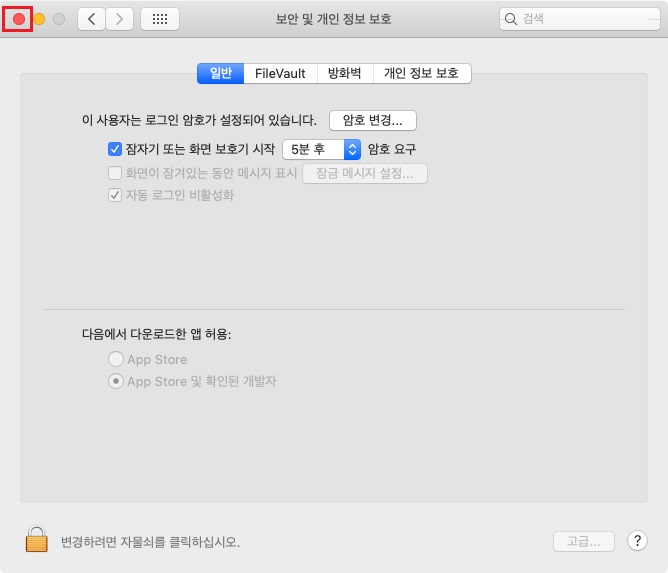The height and width of the screenshot is (573, 668).
Task: Click the 변경하려면 자물쇠를 클릭하십시오 text
Action: pyautogui.click(x=150, y=542)
